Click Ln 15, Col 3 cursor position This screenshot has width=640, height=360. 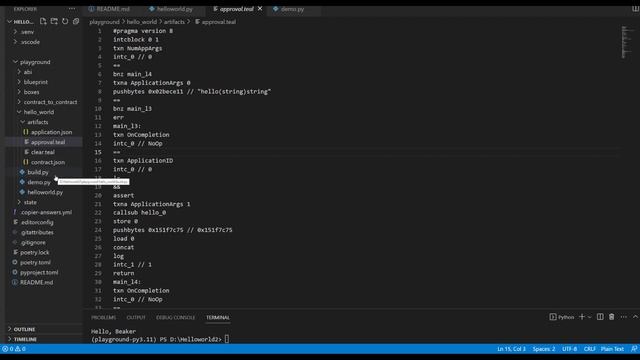[x=511, y=349]
